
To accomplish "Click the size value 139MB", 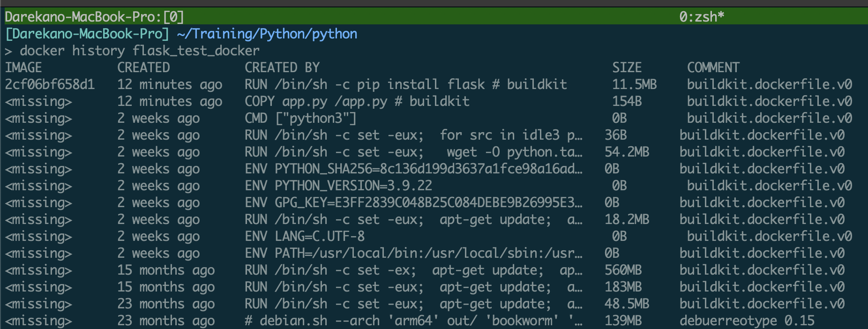I will coord(623,321).
